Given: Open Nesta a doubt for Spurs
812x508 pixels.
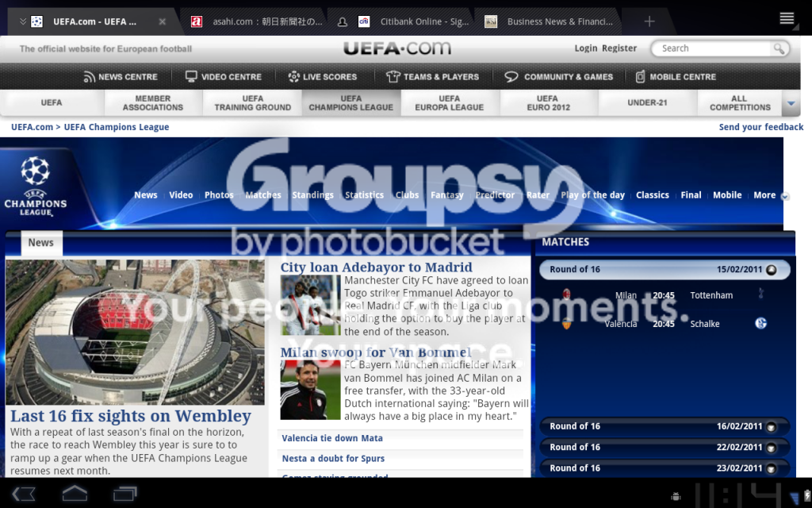Looking at the screenshot, I should (x=333, y=458).
